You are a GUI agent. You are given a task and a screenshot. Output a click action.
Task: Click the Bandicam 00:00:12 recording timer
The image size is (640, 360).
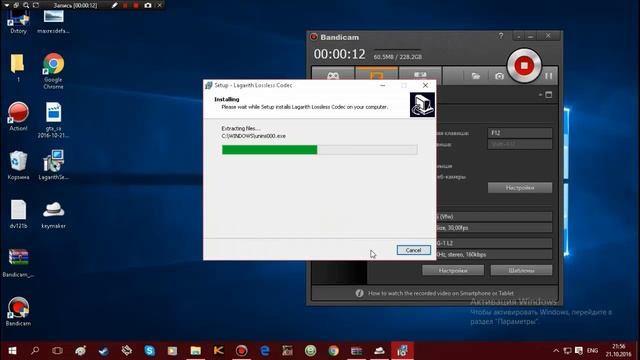[x=339, y=54]
